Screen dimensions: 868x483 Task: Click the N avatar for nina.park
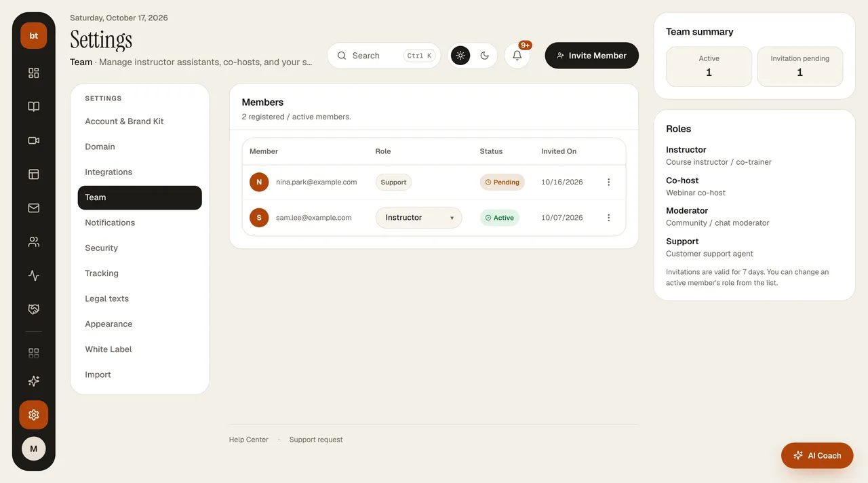pos(259,182)
